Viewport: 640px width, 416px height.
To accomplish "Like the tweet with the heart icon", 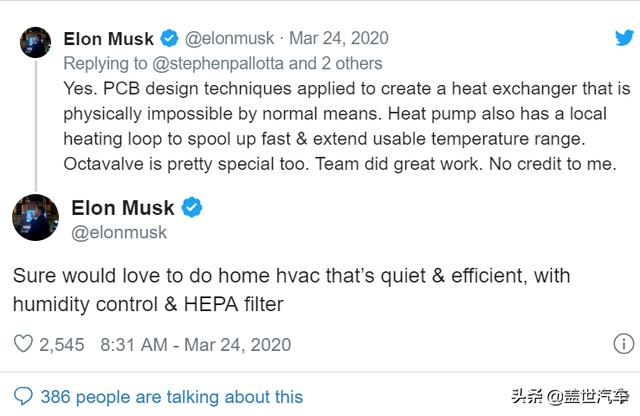I will tap(22, 345).
